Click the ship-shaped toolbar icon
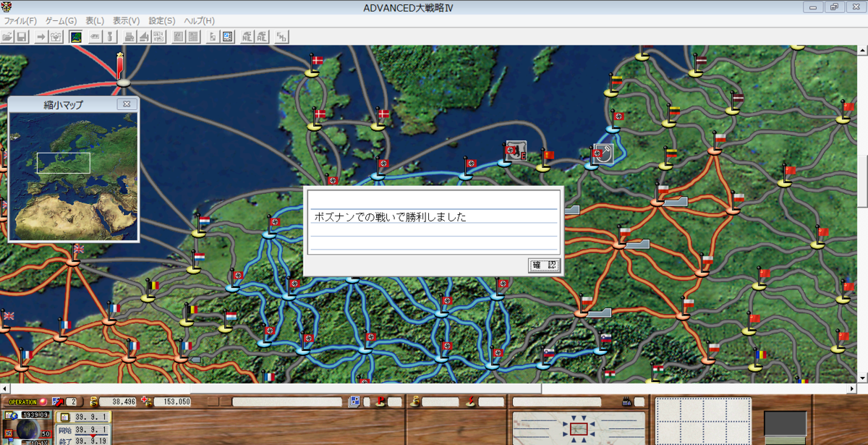The height and width of the screenshot is (445, 868). 144,36
